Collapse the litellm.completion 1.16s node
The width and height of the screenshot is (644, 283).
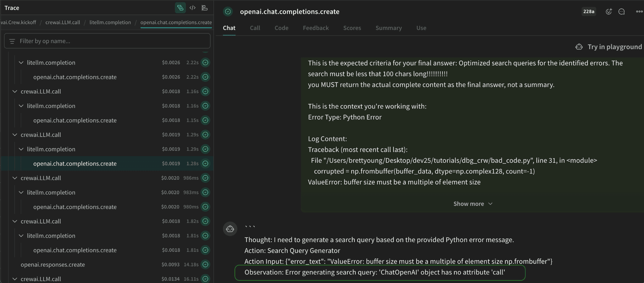(x=21, y=106)
